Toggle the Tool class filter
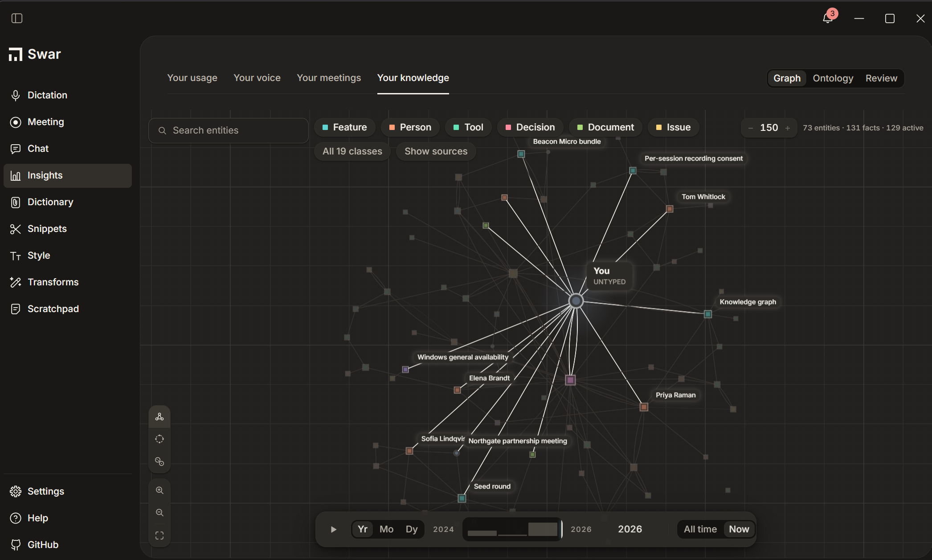 (469, 127)
